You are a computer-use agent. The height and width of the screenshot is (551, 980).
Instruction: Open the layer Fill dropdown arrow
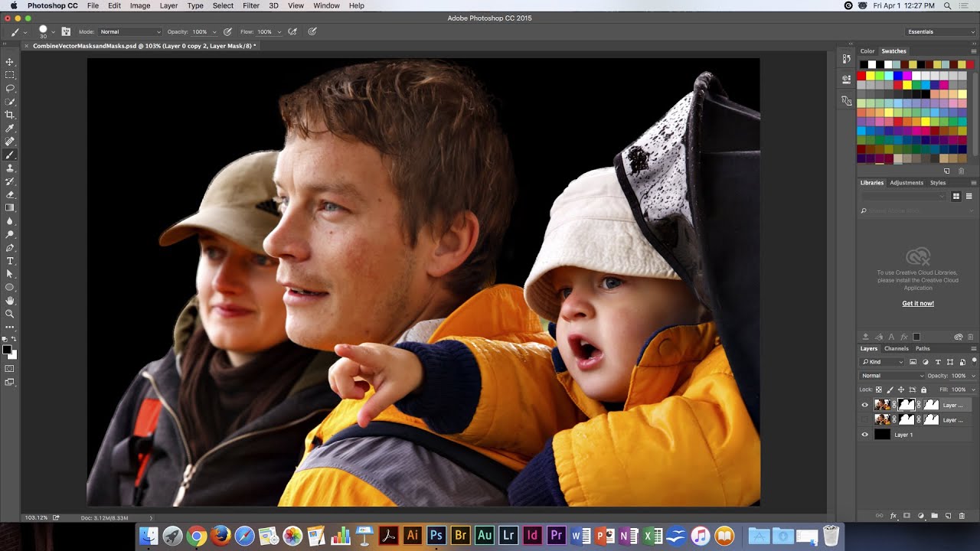973,390
